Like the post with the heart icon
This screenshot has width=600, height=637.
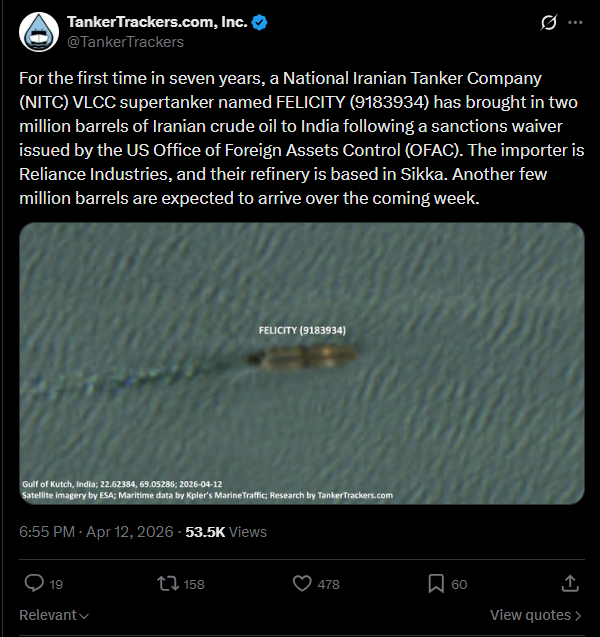[x=302, y=583]
